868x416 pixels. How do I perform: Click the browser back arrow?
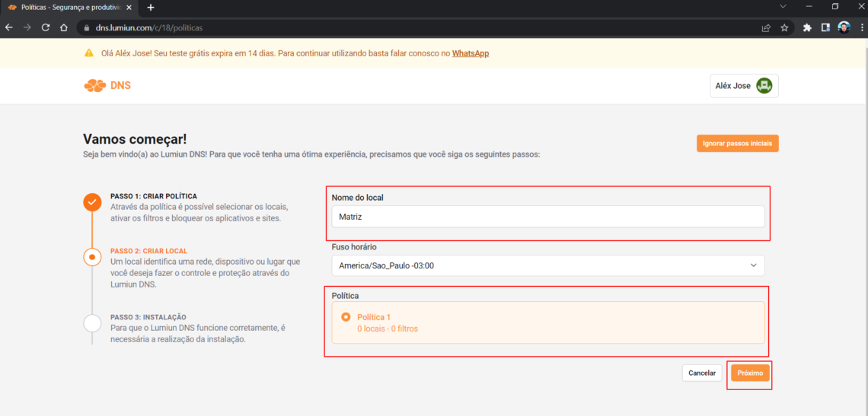pyautogui.click(x=9, y=27)
